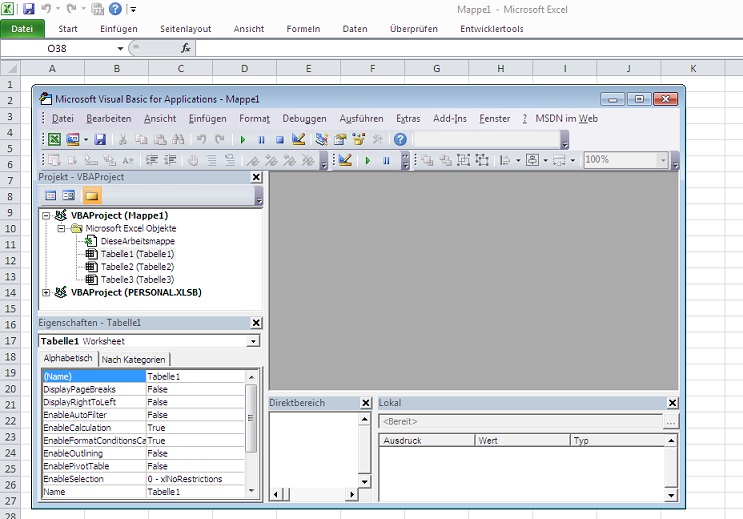Open the Tabelle1 Worksheet object dropdown
This screenshot has width=743, height=519.
coord(253,341)
